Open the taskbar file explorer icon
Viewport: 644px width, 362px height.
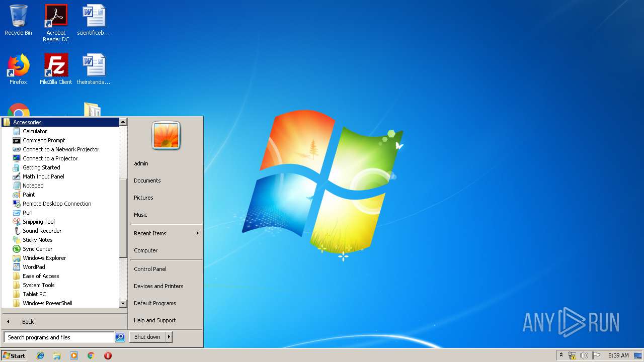point(57,355)
